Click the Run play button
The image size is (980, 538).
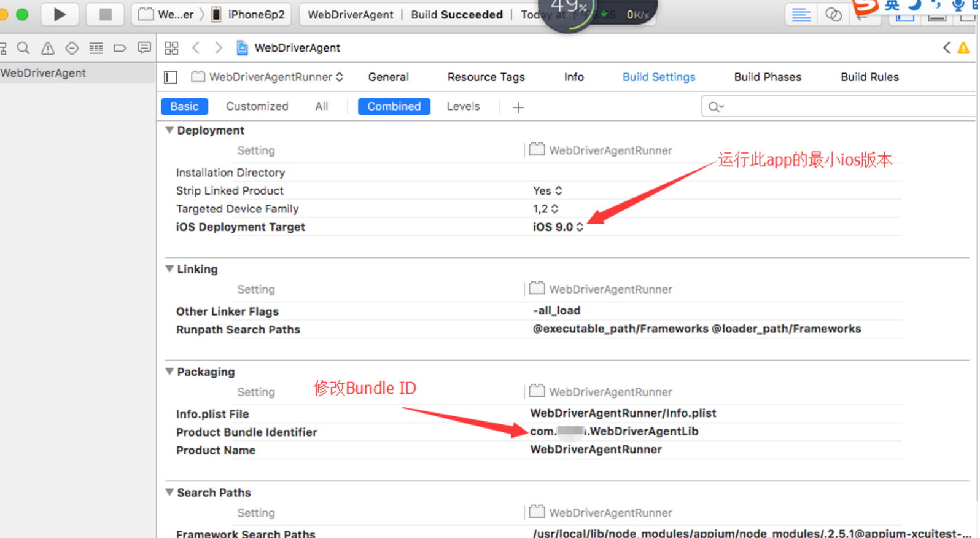[60, 14]
